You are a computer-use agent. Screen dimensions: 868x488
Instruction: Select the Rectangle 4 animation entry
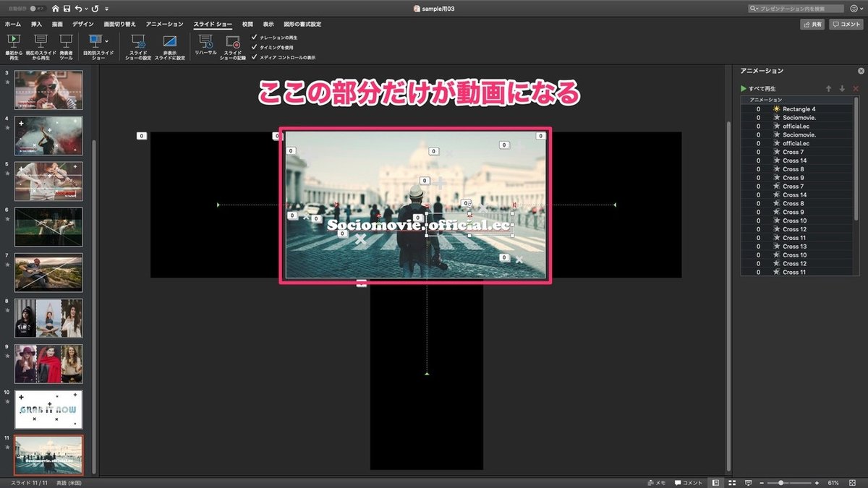point(797,109)
